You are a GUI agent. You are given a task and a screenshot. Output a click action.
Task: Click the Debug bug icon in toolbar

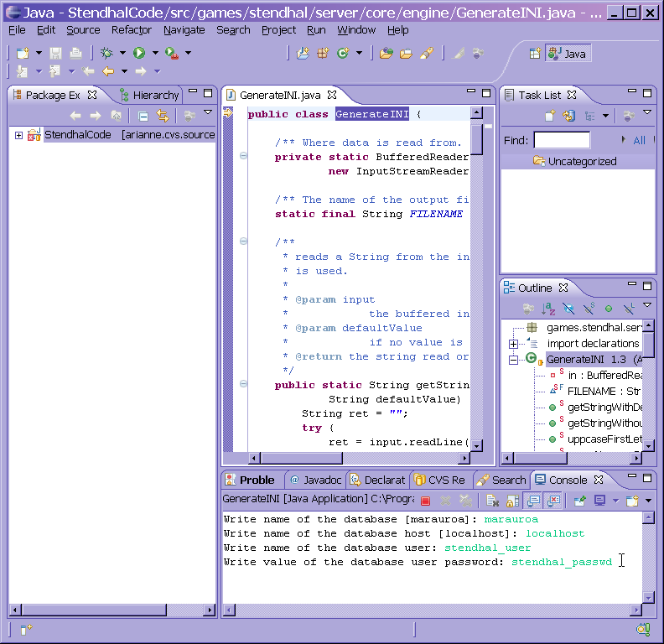[106, 53]
